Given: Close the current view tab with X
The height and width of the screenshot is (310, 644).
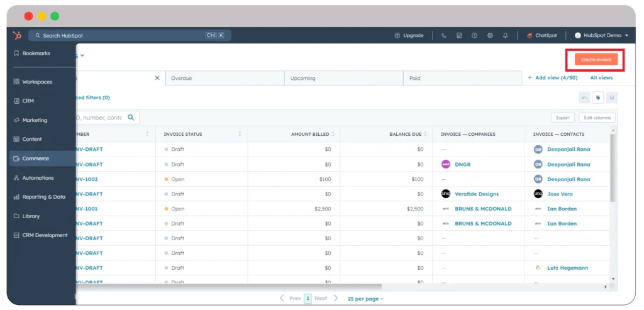Looking at the screenshot, I should [157, 78].
